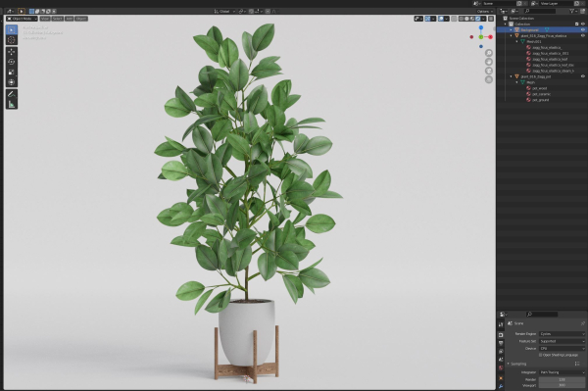Open the Global transform orientation dropdown

click(224, 11)
